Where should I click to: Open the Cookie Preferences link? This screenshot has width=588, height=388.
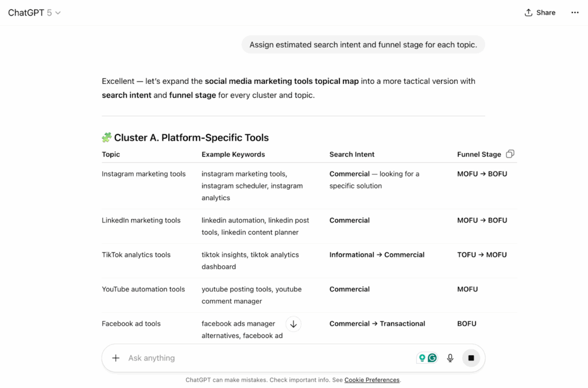(x=372, y=380)
